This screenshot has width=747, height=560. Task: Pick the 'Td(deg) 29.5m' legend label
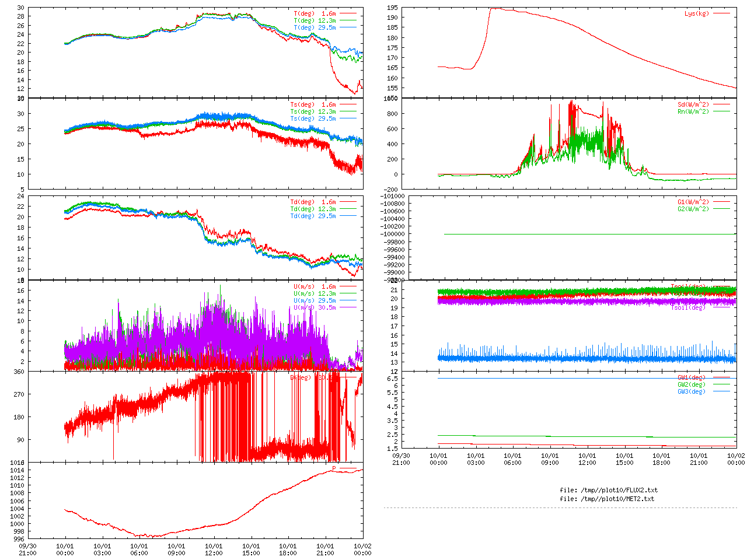313,216
